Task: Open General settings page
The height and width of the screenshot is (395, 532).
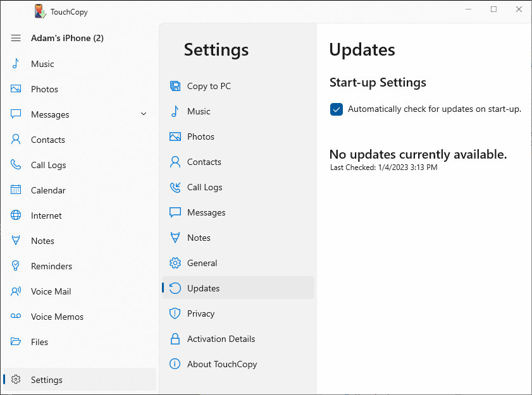Action: coord(238,263)
